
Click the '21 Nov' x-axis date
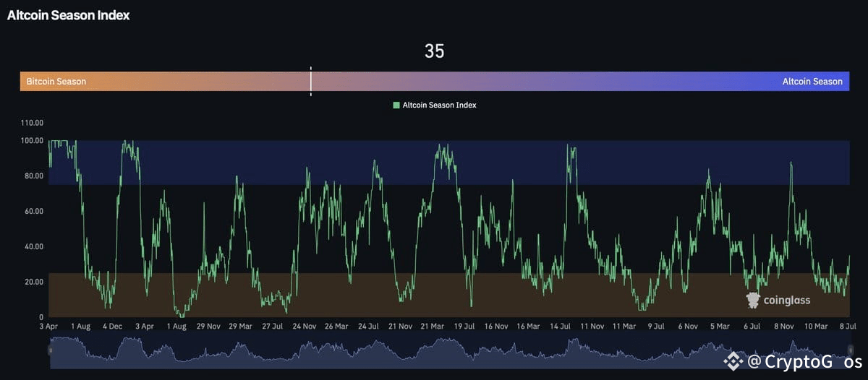pos(401,327)
